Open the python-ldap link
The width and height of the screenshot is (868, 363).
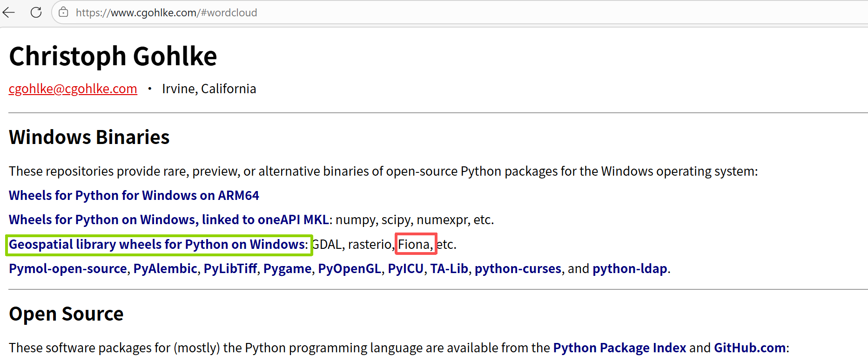pos(630,268)
